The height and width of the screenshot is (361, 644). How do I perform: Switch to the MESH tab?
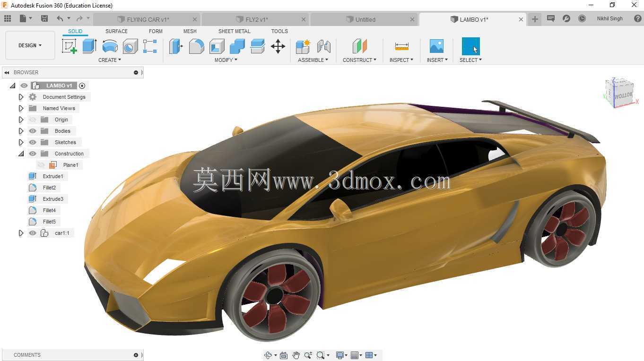point(190,31)
